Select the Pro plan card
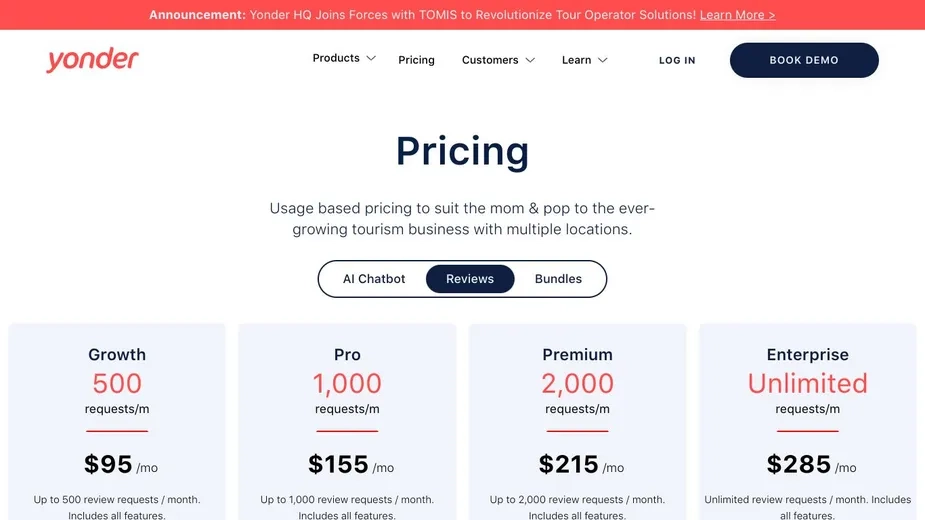Screen dimensions: 925x520 (x=347, y=422)
